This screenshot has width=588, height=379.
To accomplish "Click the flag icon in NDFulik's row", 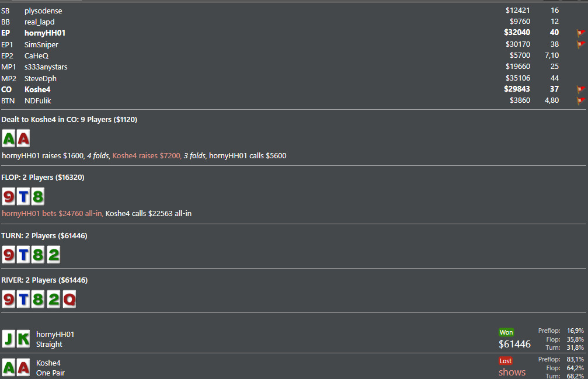I will 581,100.
